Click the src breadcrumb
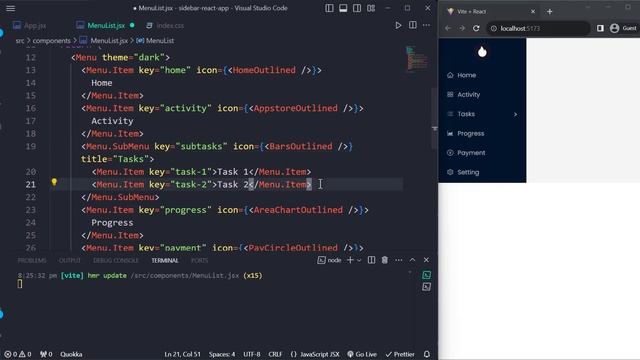This screenshot has height=360, width=640. click(x=20, y=41)
